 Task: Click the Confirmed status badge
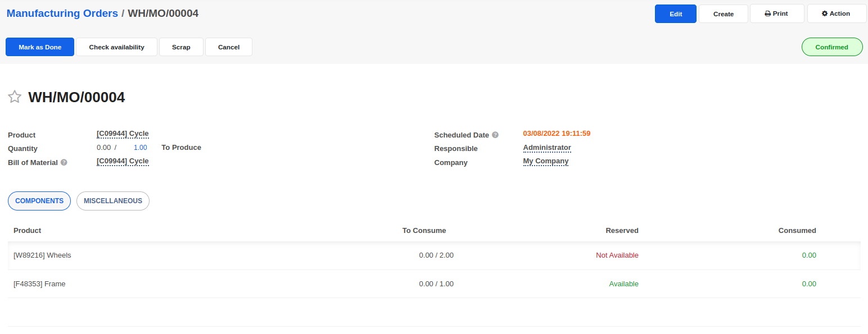coord(831,47)
